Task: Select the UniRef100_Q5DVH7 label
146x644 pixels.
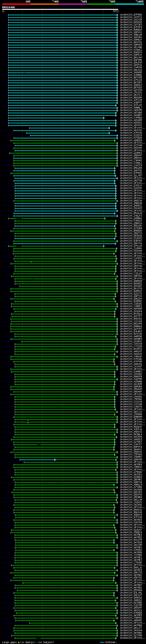Action: coord(131,156)
